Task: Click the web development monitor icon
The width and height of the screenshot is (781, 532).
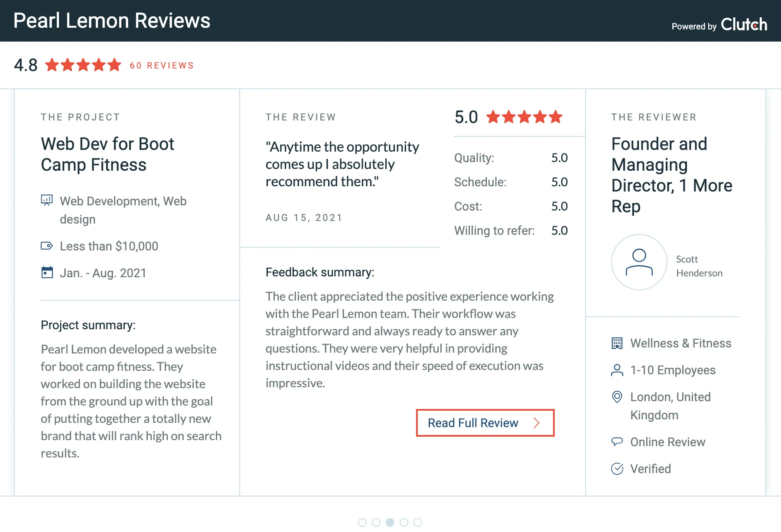Action: point(47,200)
